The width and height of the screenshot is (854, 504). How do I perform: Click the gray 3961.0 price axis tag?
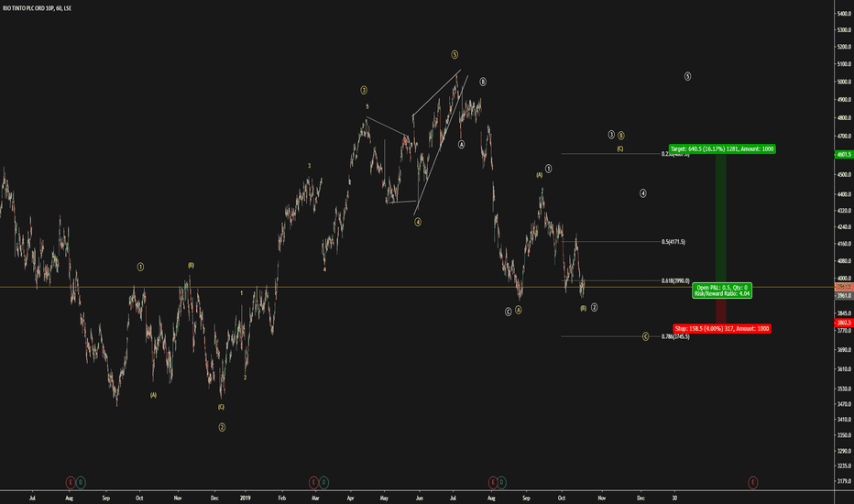[844, 295]
